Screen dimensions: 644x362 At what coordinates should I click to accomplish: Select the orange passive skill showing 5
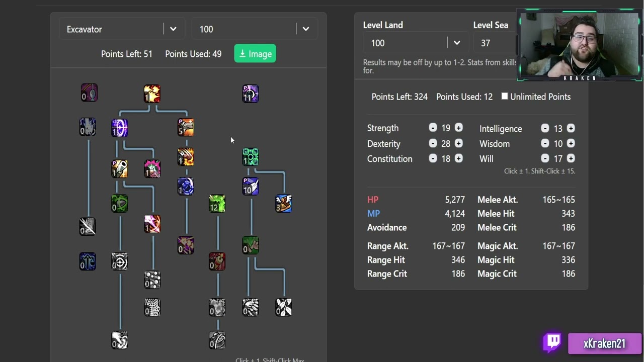[185, 127]
